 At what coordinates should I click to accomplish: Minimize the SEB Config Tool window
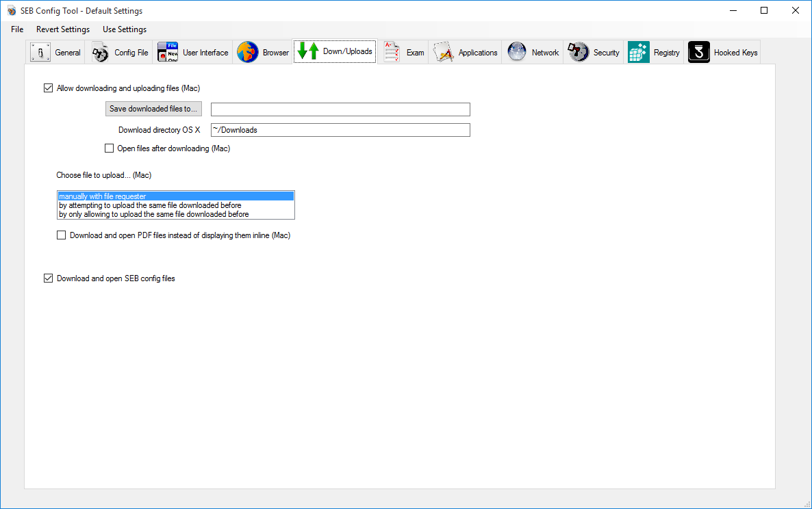[x=733, y=10]
